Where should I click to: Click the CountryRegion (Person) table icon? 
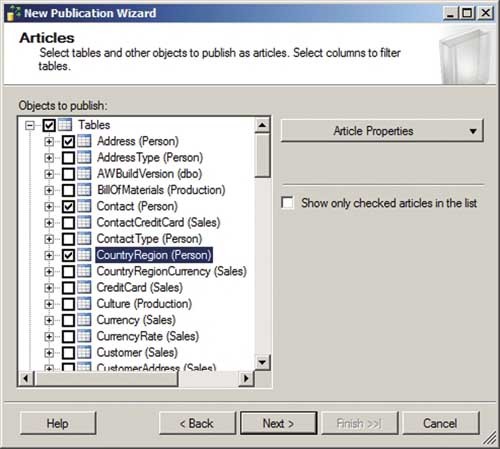click(x=84, y=255)
